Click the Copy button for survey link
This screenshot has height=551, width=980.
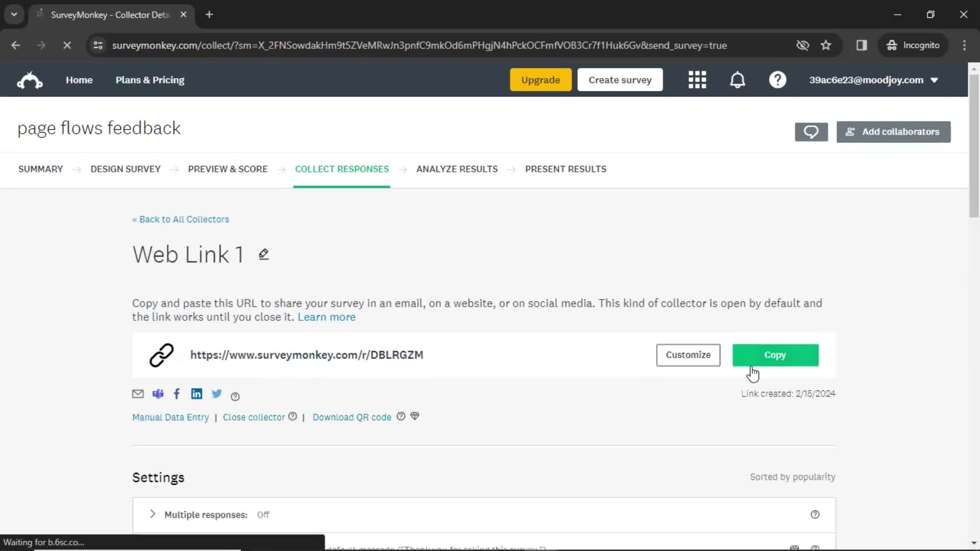click(775, 355)
